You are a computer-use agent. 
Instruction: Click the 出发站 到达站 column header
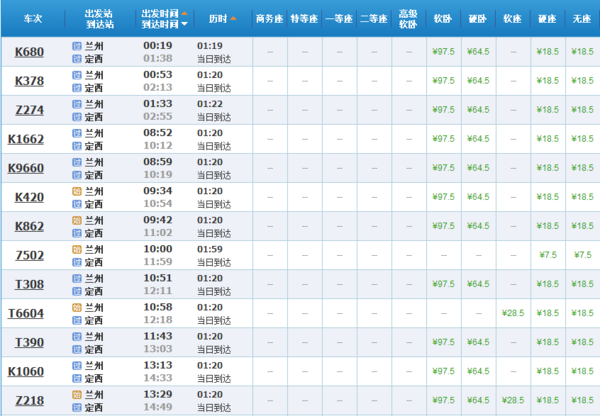[98, 19]
